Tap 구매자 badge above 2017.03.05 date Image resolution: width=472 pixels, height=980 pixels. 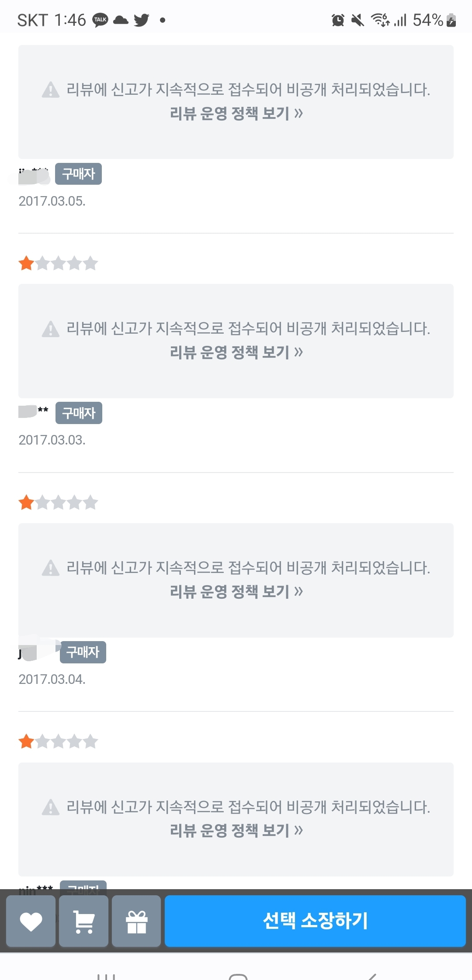point(79,174)
